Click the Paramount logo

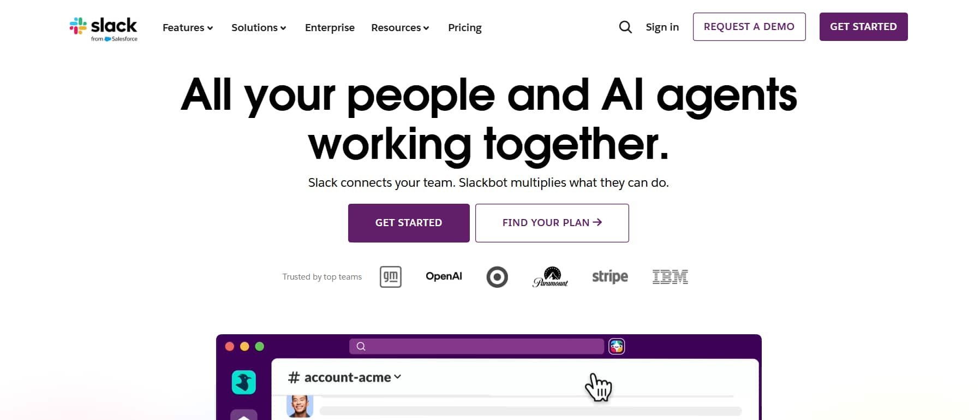(x=550, y=276)
